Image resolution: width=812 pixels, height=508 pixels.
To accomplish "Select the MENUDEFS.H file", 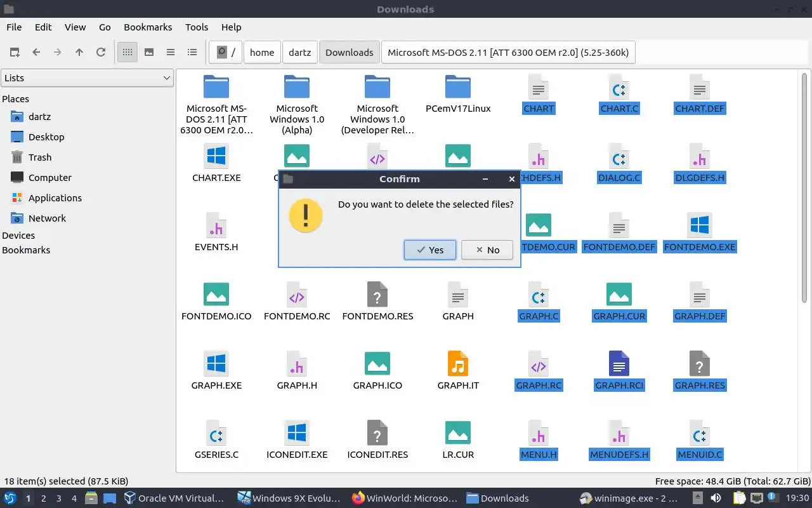I will (619, 440).
